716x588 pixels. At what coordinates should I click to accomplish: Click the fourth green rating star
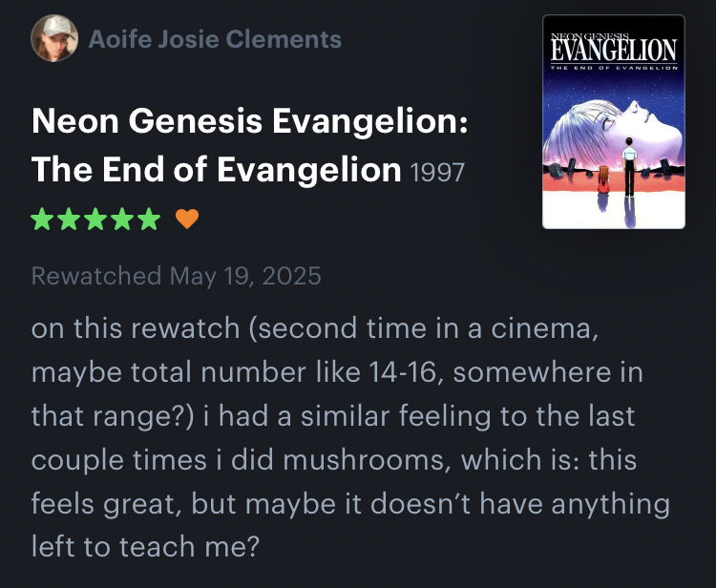[122, 220]
